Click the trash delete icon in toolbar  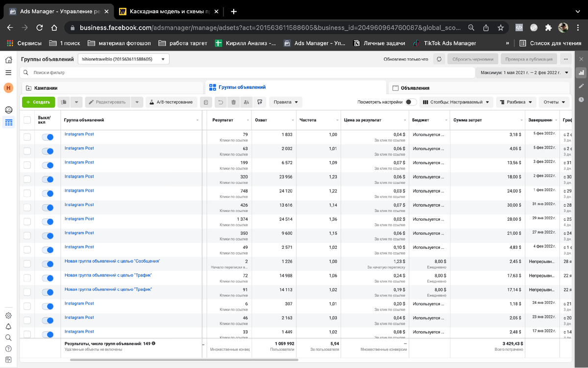[233, 102]
